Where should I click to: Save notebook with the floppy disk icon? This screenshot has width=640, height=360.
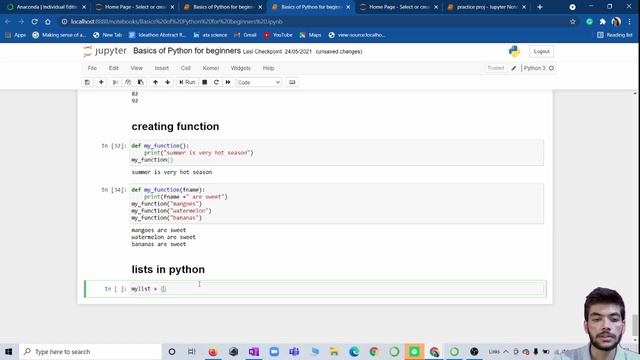point(87,82)
